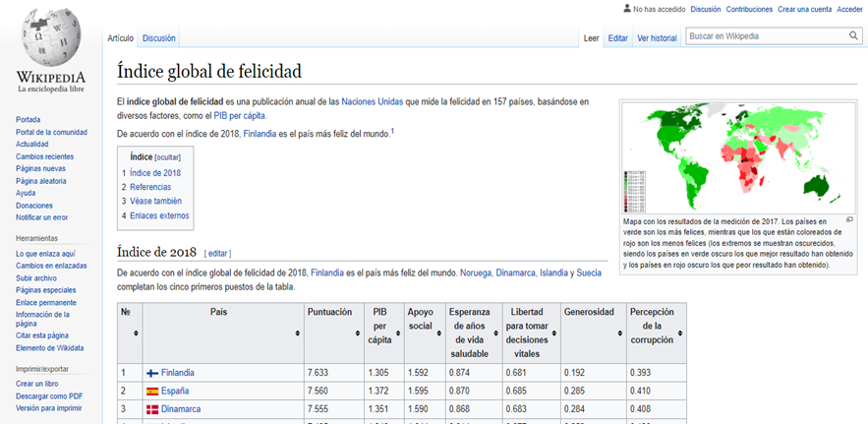Image resolution: width=868 pixels, height=424 pixels.
Task: Open Páginas especiales
Action: 46,290
